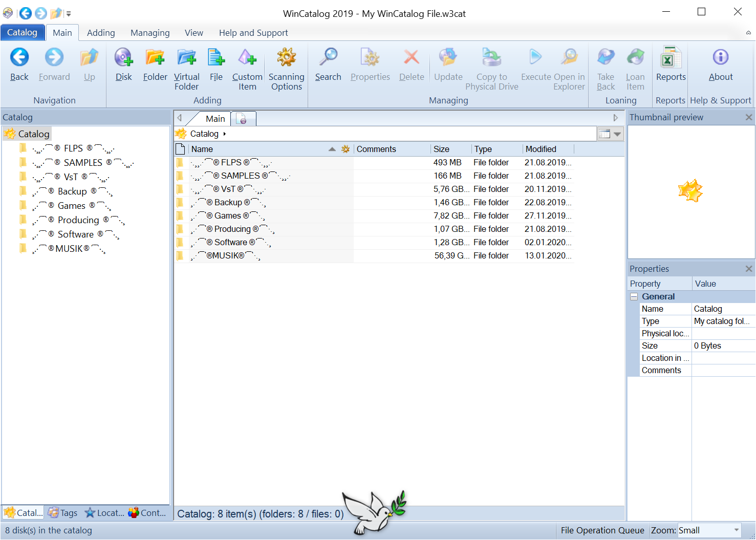
Task: Click the Delete icon
Action: 412,57
